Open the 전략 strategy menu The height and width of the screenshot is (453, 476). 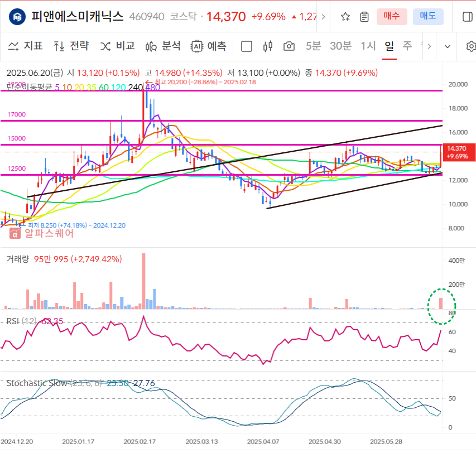coord(71,46)
